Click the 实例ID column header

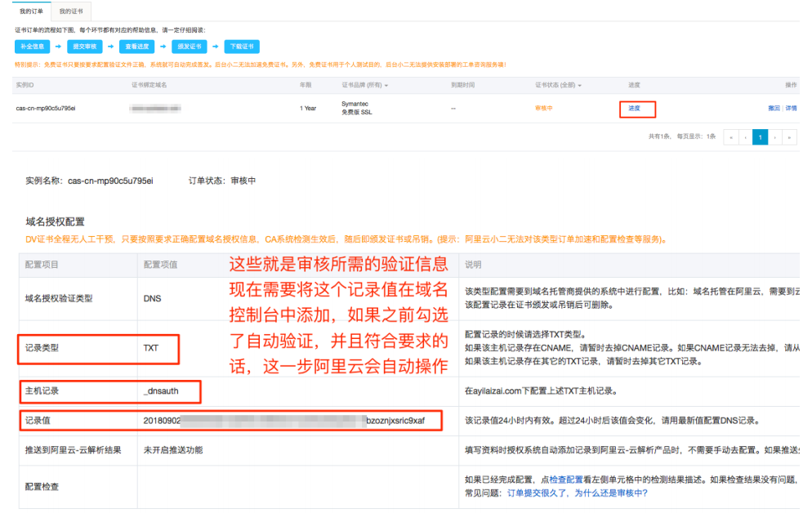[x=25, y=85]
